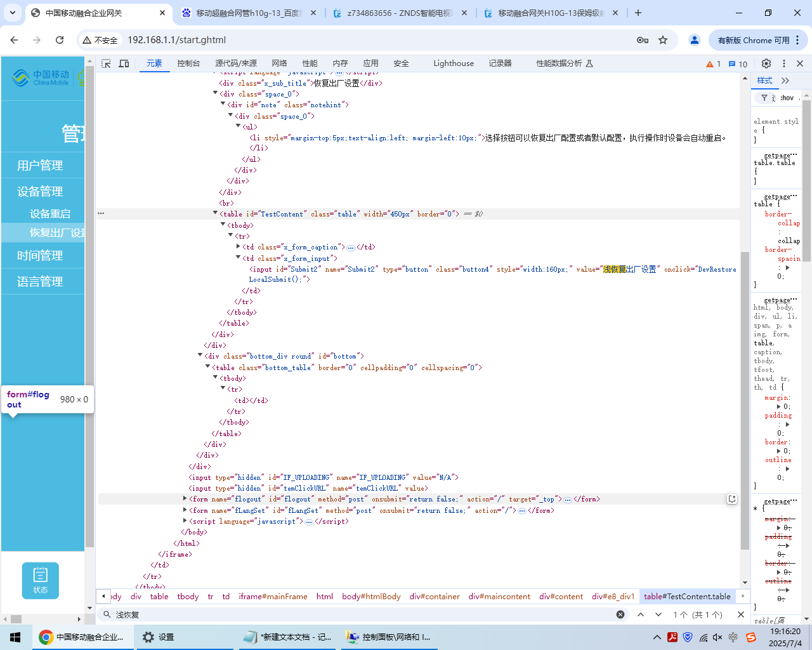The width and height of the screenshot is (812, 650).
Task: Show more Styles sidebar tabs chevron
Action: pos(785,81)
